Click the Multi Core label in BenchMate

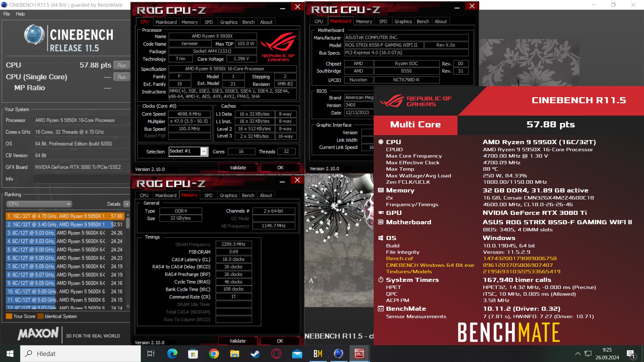(x=416, y=124)
